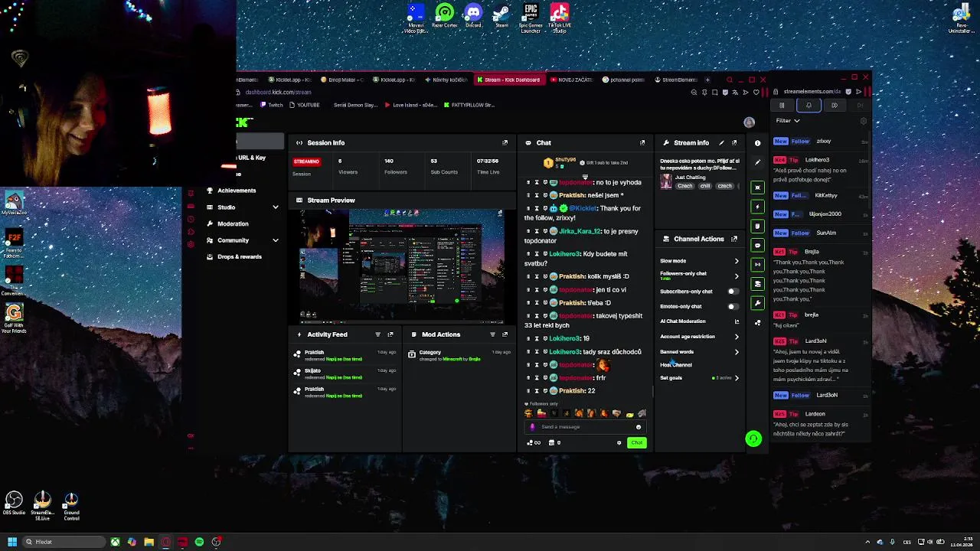
Task: Filter the Activity Feed
Action: tap(377, 334)
